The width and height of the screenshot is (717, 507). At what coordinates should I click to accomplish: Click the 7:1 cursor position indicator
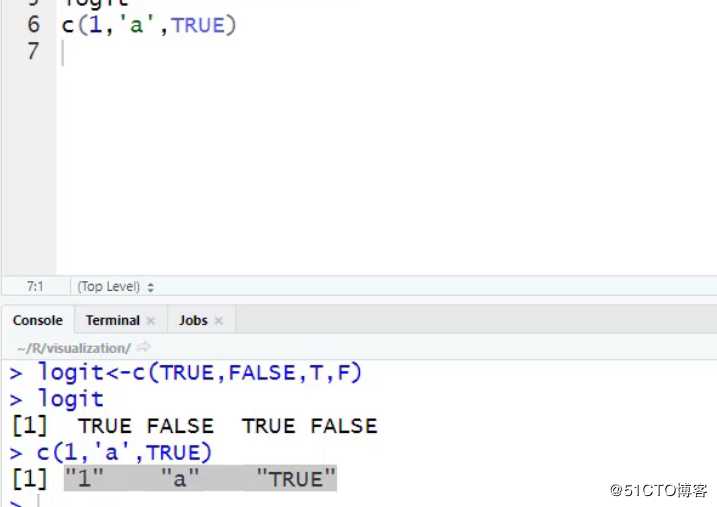[35, 287]
